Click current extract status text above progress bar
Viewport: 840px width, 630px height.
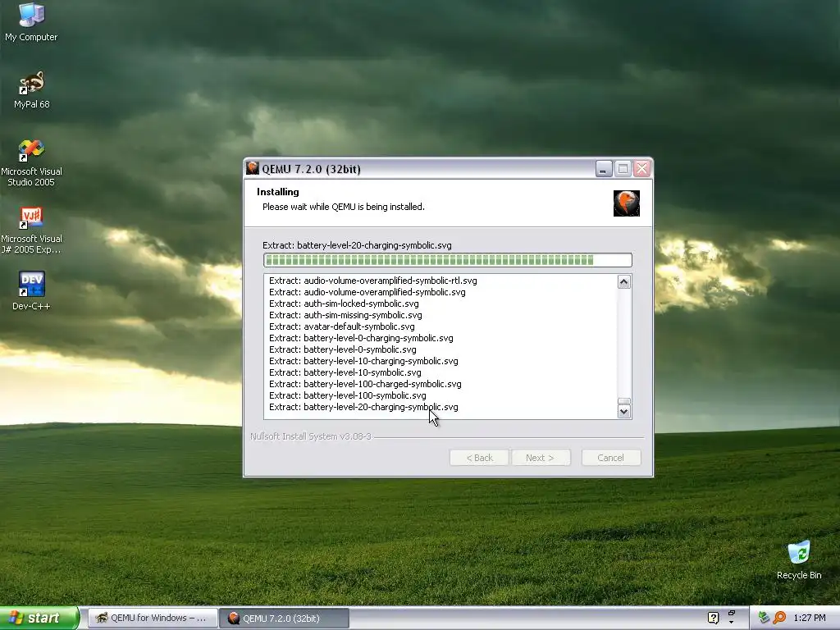pos(357,245)
